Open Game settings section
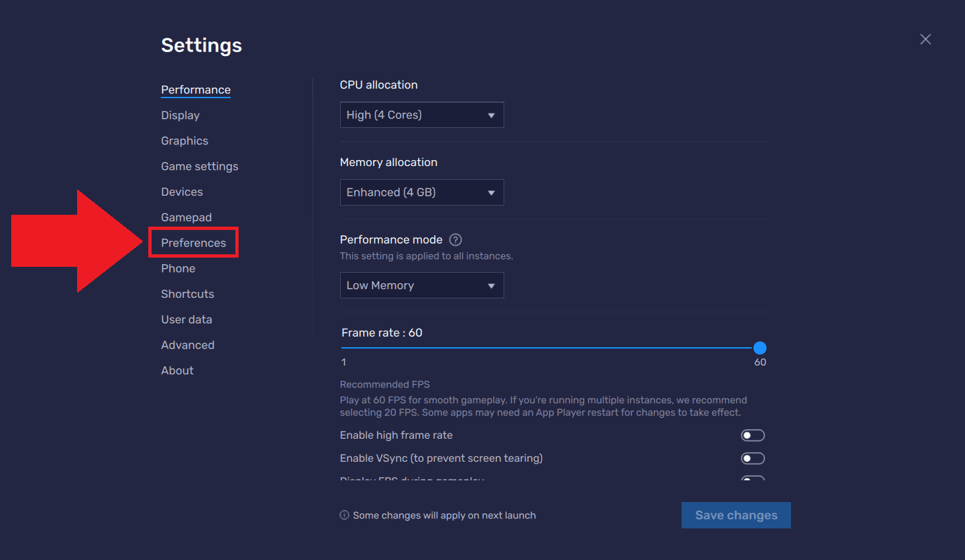 [x=200, y=167]
